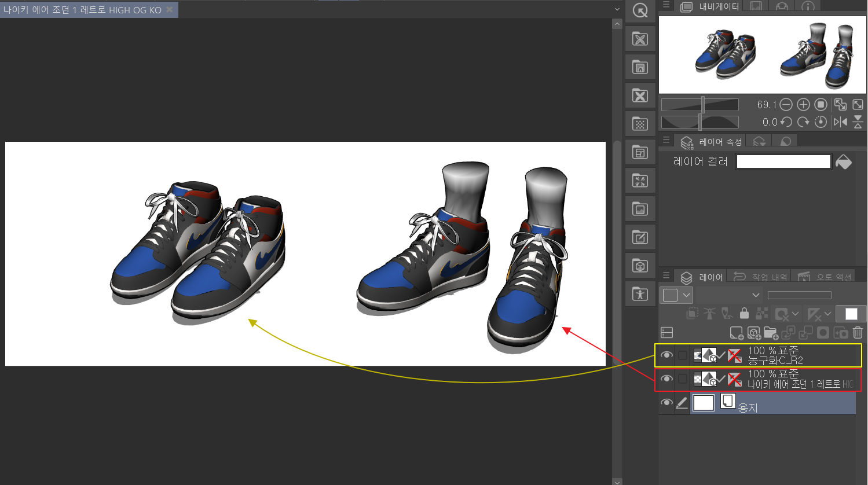Create new raster layer icon
The height and width of the screenshot is (485, 868).
[737, 333]
